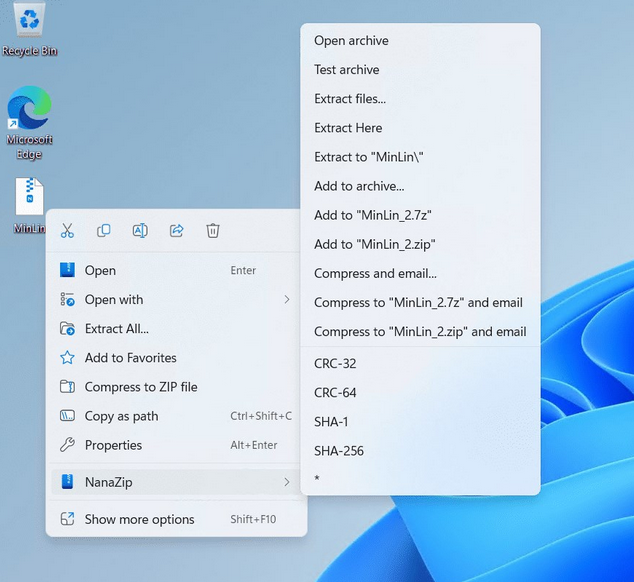Calculate the CRC-32 checksum
The image size is (634, 582).
(x=421, y=364)
